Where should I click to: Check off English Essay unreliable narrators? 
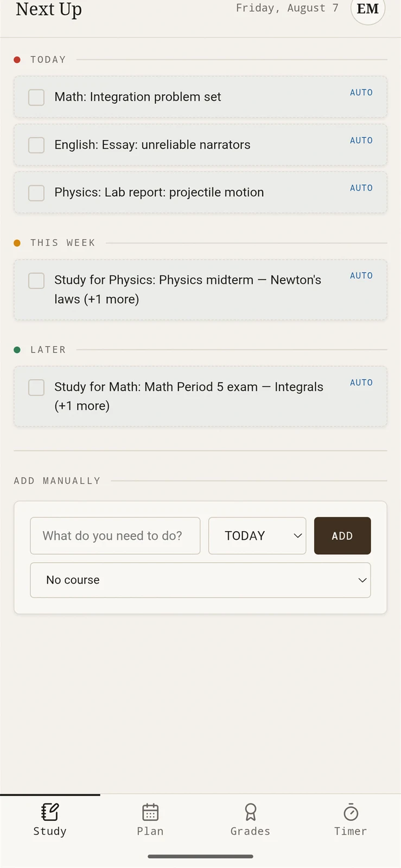36,145
